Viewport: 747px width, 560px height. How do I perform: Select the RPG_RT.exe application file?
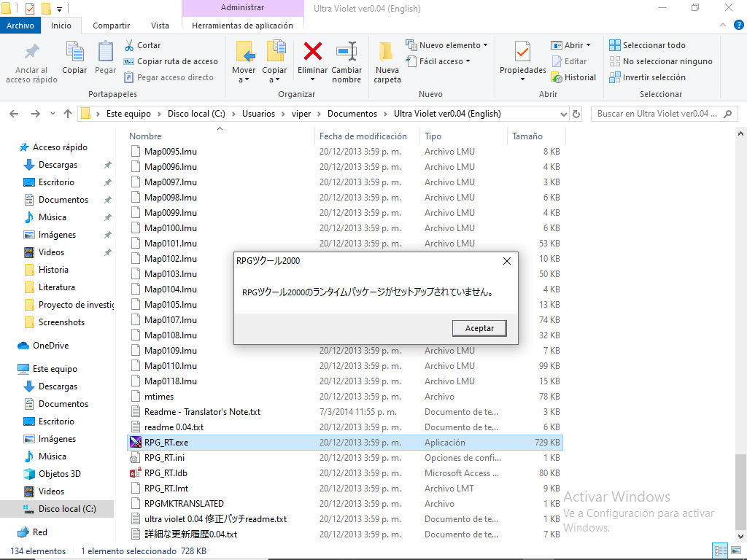point(345,443)
